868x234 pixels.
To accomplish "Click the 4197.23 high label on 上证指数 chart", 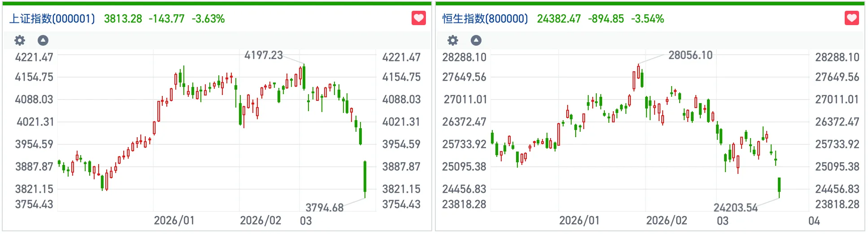I will tap(264, 55).
